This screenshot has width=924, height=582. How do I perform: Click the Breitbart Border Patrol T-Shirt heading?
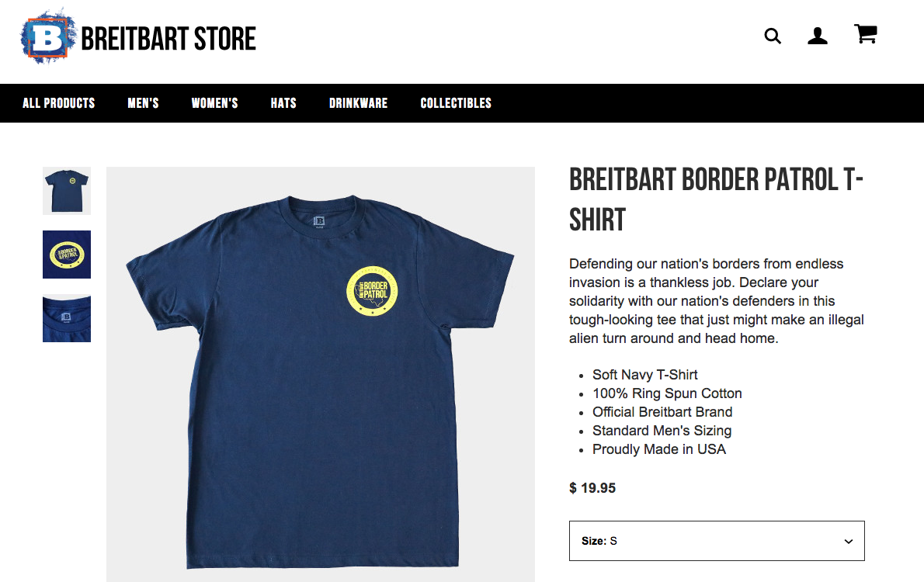tap(716, 199)
